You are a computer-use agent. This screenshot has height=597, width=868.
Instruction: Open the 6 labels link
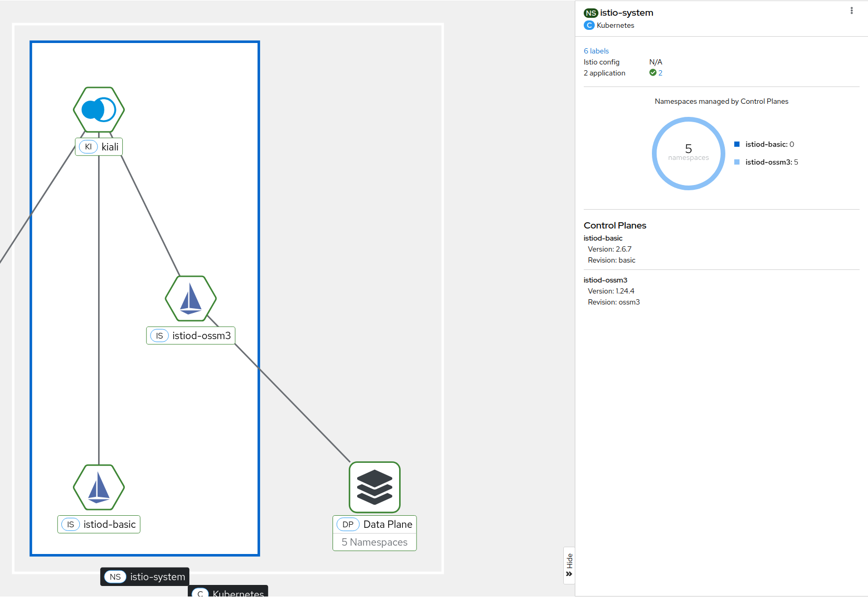pos(596,51)
